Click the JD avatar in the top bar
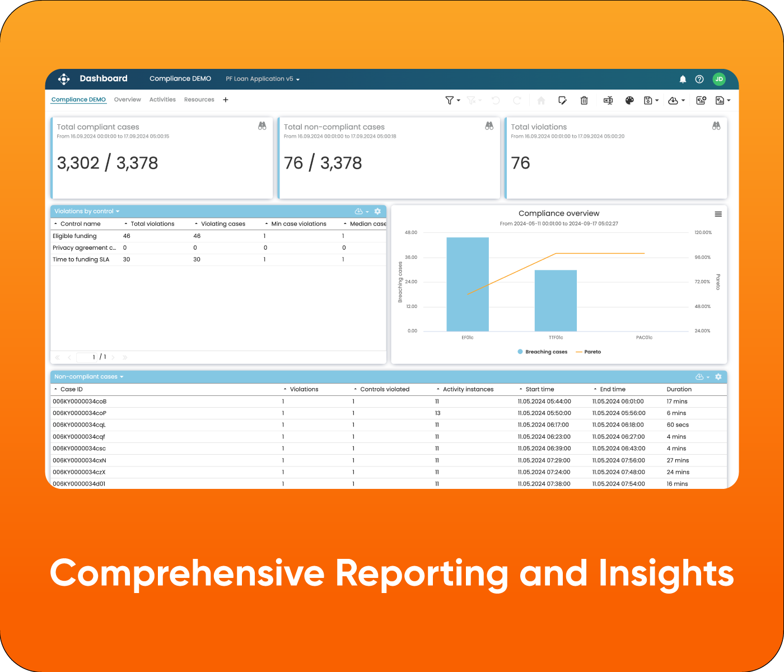 pos(719,79)
